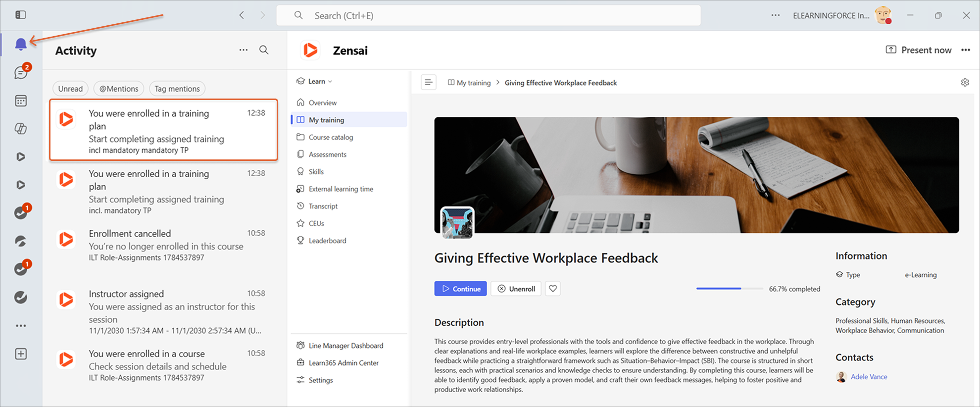This screenshot has height=407, width=980.
Task: Click the Zensai app logo header
Action: [x=310, y=50]
